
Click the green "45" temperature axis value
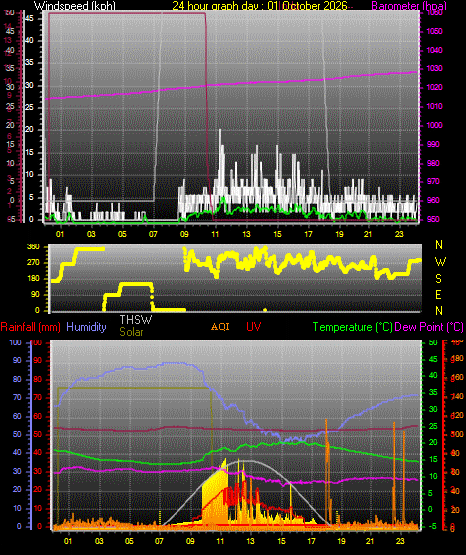pyautogui.click(x=433, y=360)
